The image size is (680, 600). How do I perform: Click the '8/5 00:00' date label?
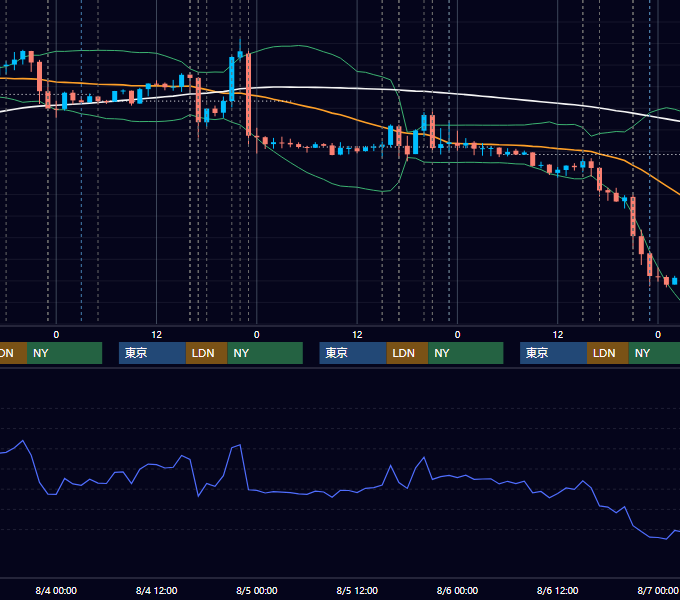pos(257,590)
